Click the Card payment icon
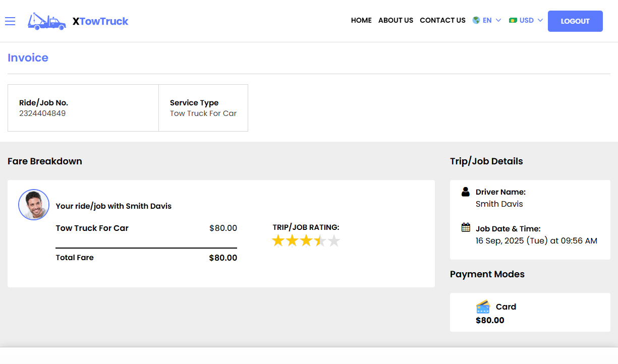This screenshot has height=364, width=618. coord(482,306)
